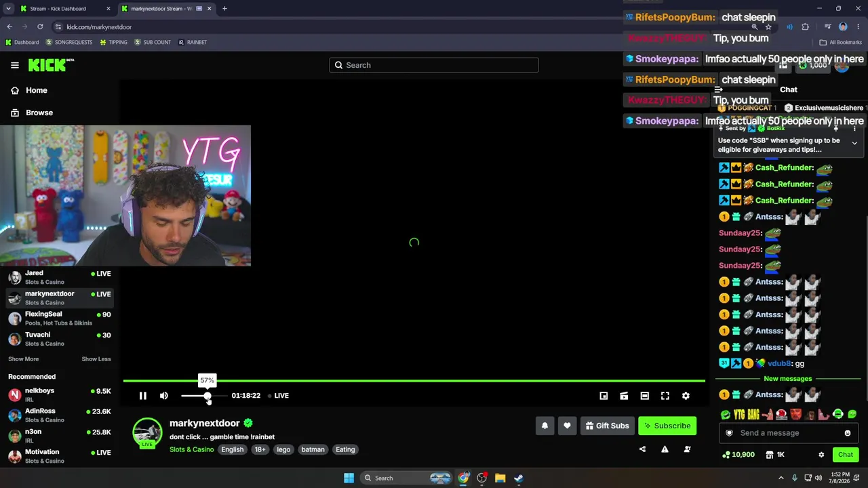Expand followed list with Show More
This screenshot has height=488, width=868.
pos(24,359)
